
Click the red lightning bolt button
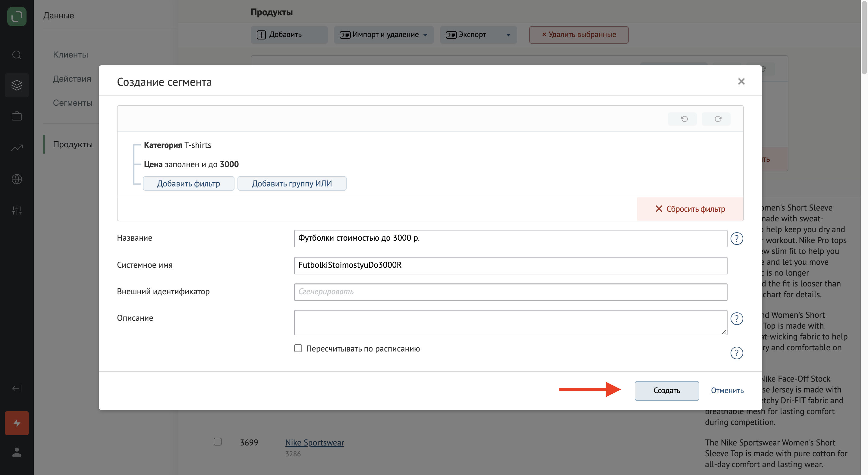coord(17,423)
